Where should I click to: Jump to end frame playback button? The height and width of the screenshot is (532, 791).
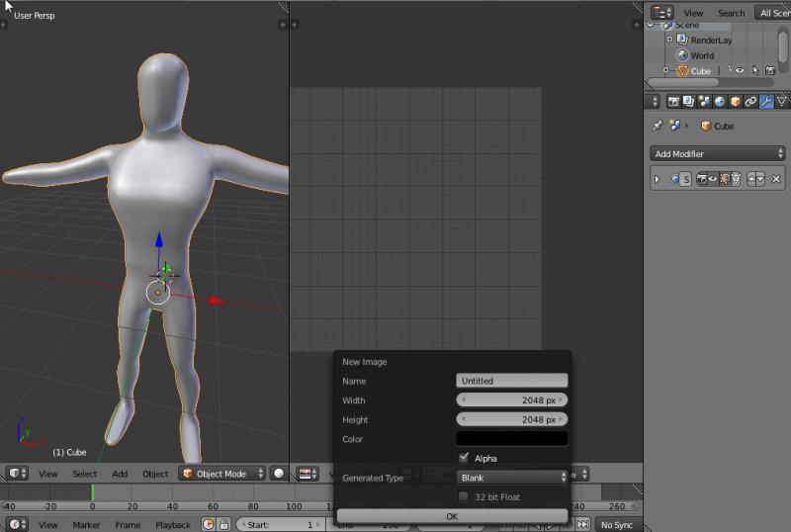pos(584,524)
